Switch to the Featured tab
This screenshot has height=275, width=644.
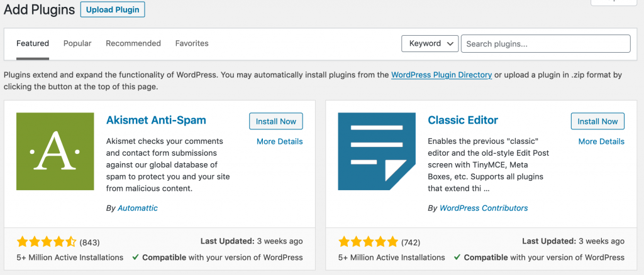click(x=33, y=43)
